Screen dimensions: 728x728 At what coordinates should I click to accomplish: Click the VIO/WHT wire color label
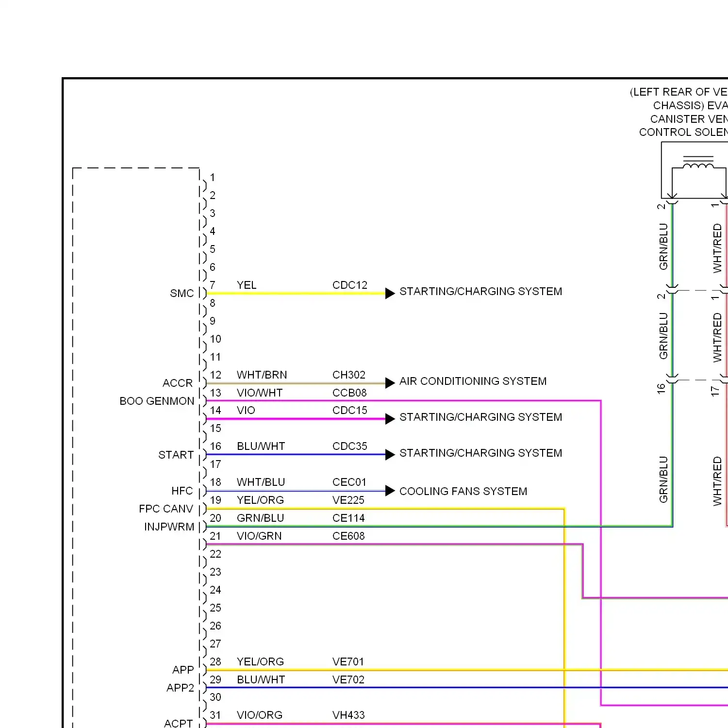260,393
